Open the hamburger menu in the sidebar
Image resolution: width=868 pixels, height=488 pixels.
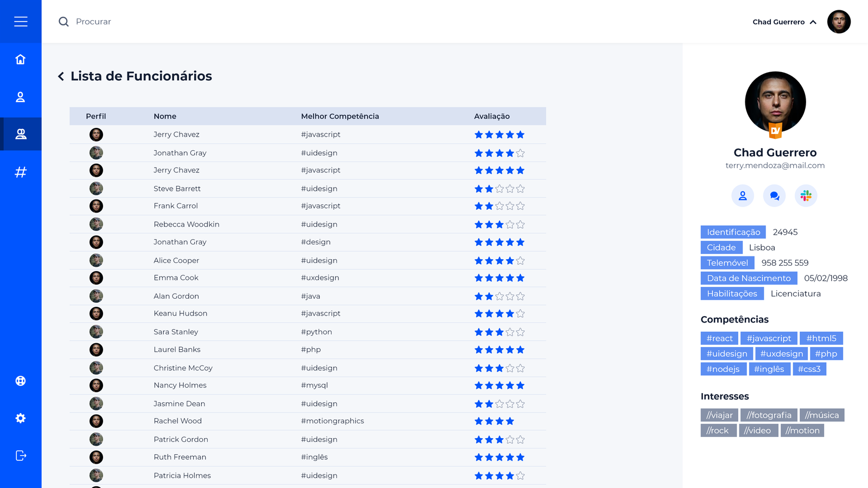(21, 22)
